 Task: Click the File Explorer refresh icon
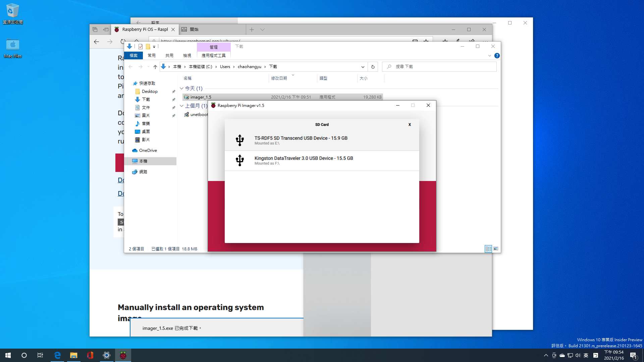click(373, 67)
